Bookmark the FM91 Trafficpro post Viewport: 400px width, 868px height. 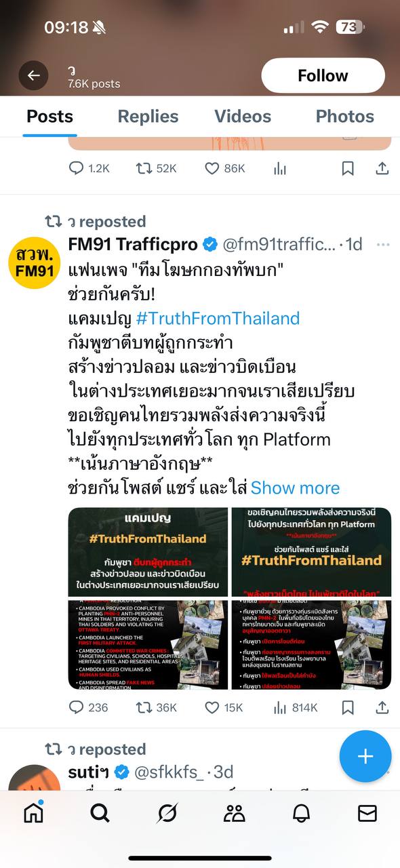(x=348, y=707)
